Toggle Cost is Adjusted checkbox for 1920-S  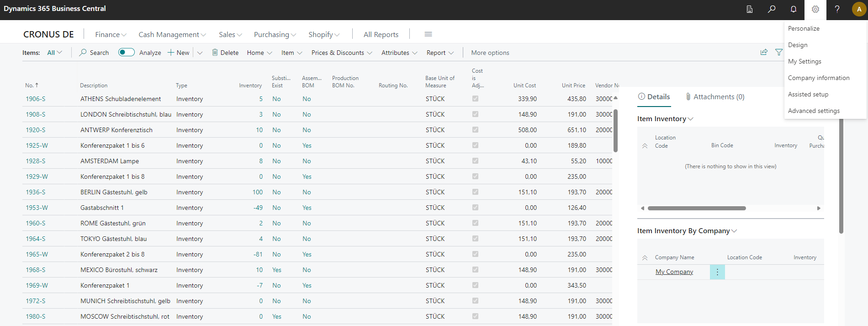[475, 130]
